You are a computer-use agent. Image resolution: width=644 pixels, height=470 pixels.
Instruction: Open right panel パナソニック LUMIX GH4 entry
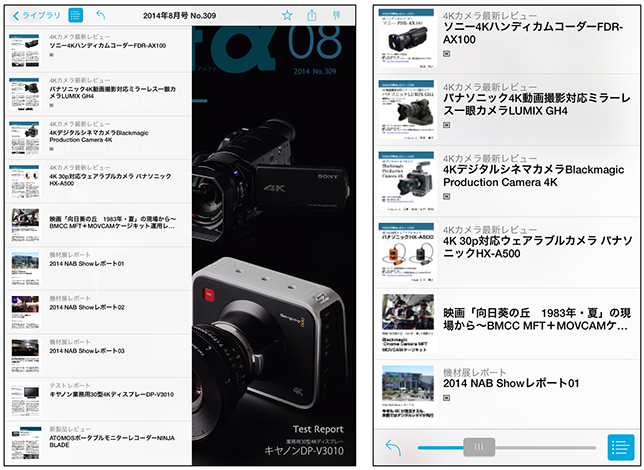tap(507, 110)
